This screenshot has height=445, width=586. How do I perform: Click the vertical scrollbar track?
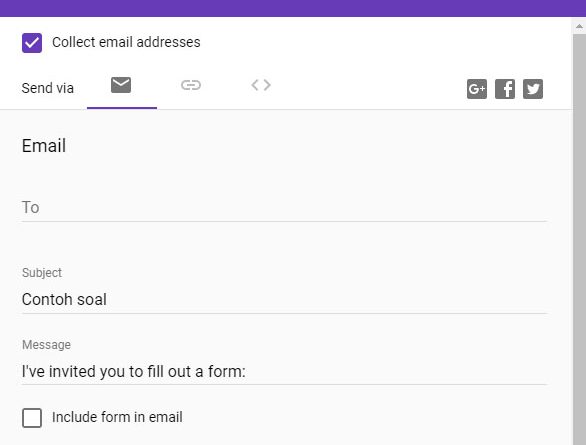(x=579, y=239)
